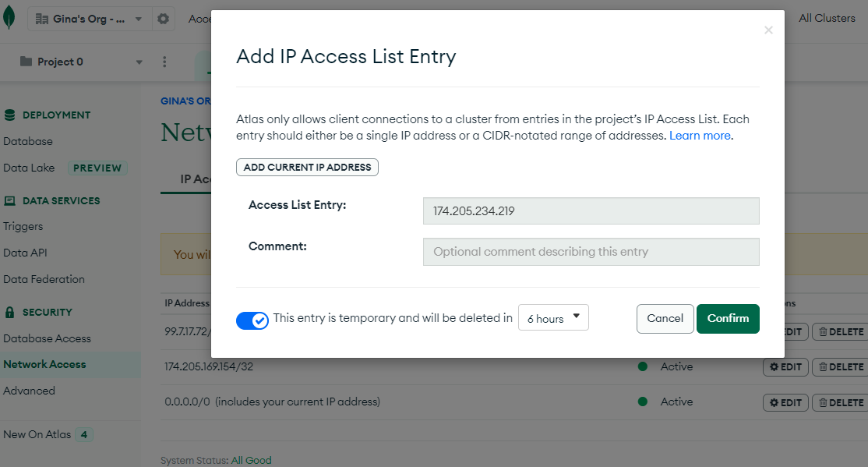Open project options three-dot menu

[x=164, y=62]
